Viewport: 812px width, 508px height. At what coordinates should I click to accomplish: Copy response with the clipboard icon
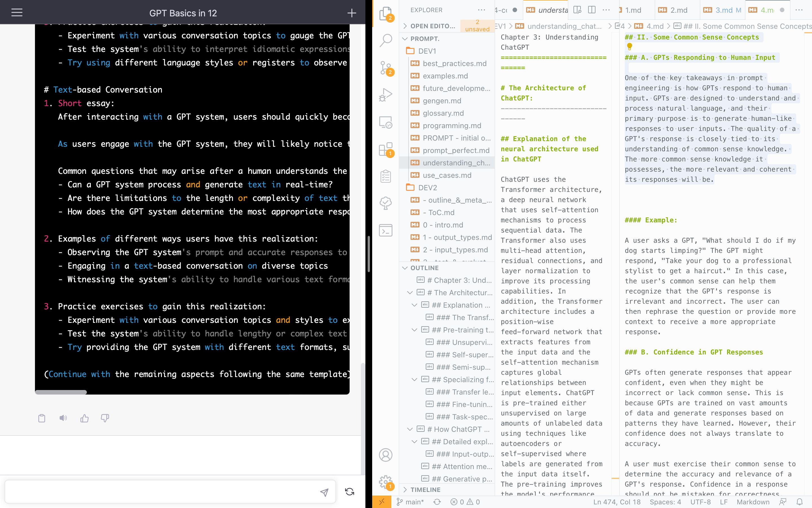42,418
